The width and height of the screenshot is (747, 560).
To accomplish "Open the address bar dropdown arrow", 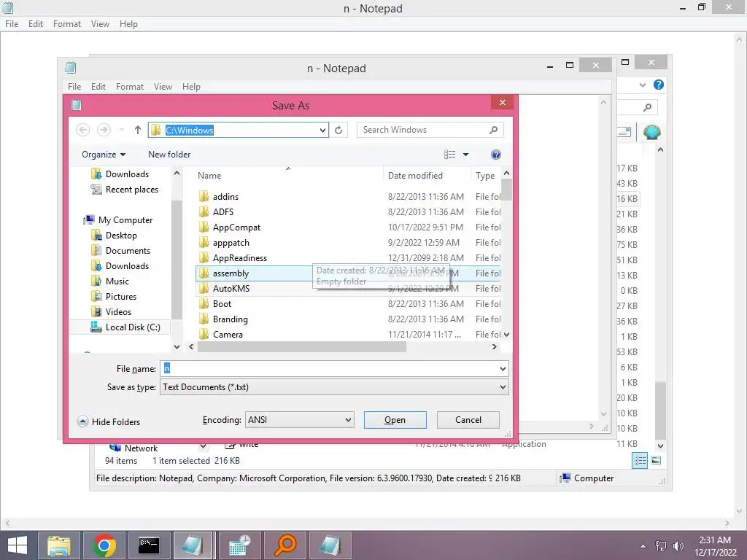I will (x=322, y=130).
